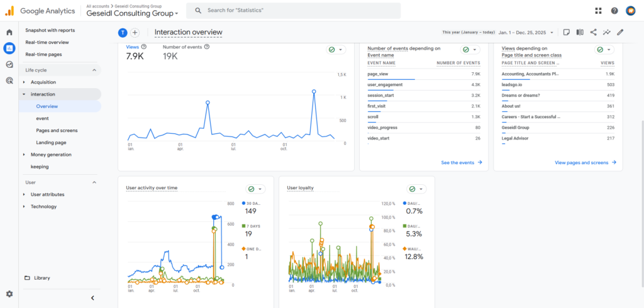Open the Advertising target icon in the rail
This screenshot has width=644, height=308.
[x=9, y=80]
